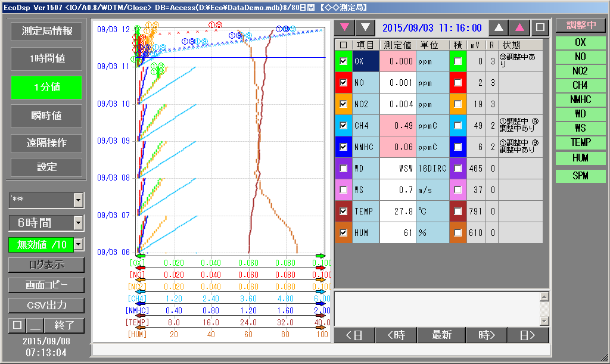
Task: Switch to the 1時間値 view
Action: pyautogui.click(x=46, y=59)
